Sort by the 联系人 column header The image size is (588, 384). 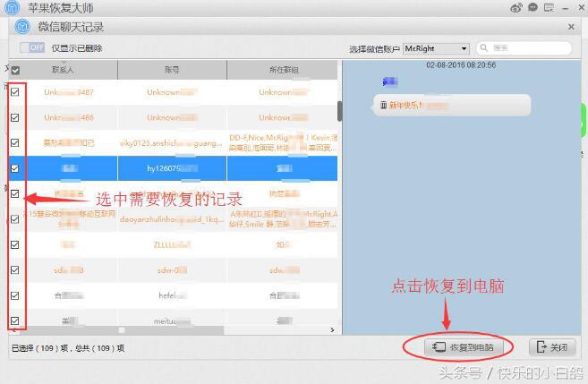pos(63,70)
